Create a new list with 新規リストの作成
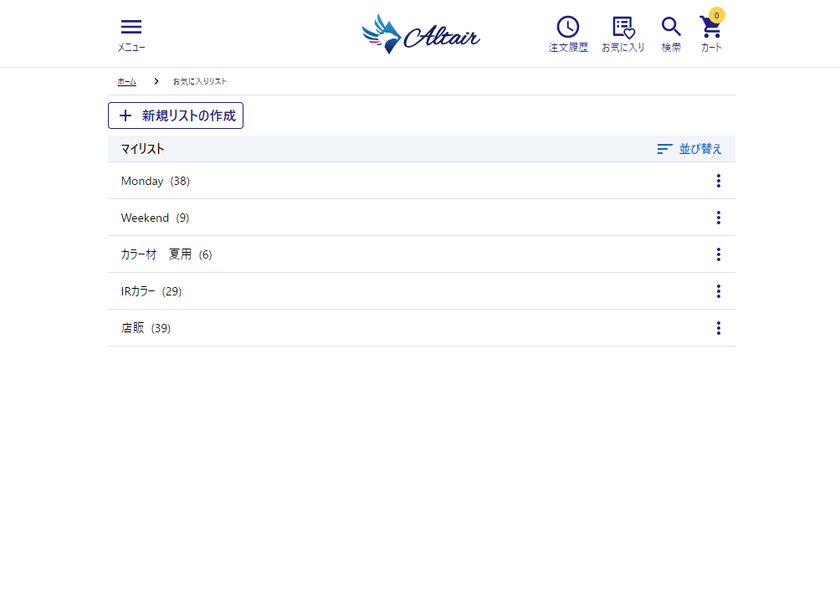The height and width of the screenshot is (616, 840). point(176,116)
